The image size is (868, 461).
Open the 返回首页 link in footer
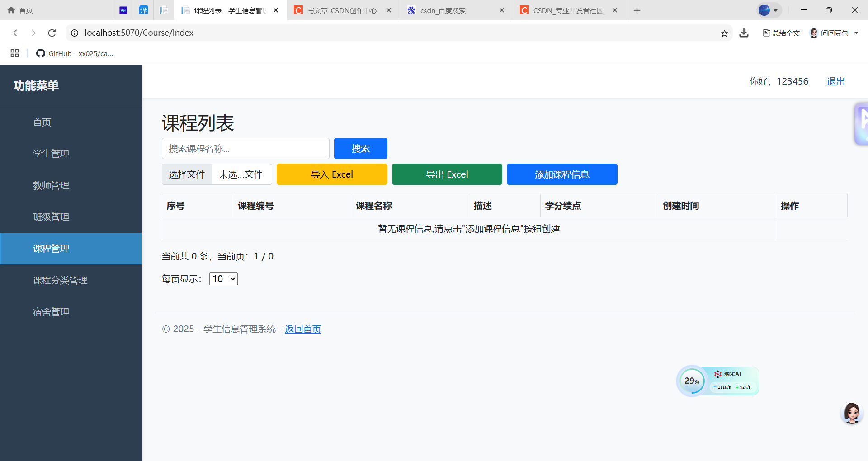pyautogui.click(x=302, y=329)
